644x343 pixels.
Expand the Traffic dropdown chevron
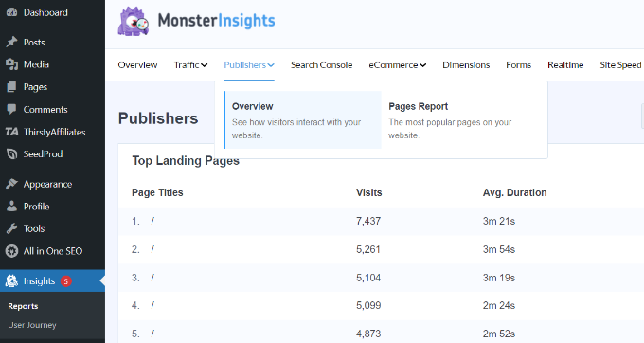click(x=205, y=65)
